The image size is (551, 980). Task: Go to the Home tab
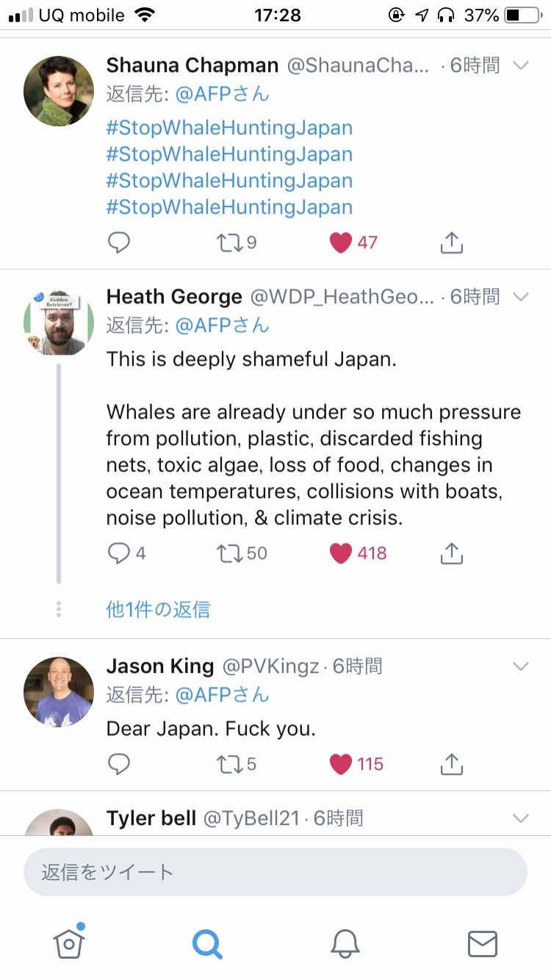(69, 942)
